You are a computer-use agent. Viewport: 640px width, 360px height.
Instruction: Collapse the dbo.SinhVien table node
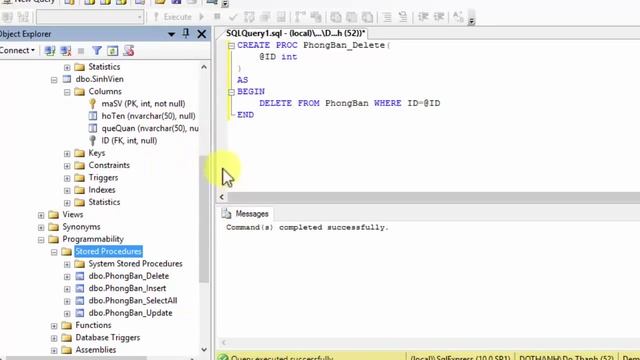pos(54,80)
